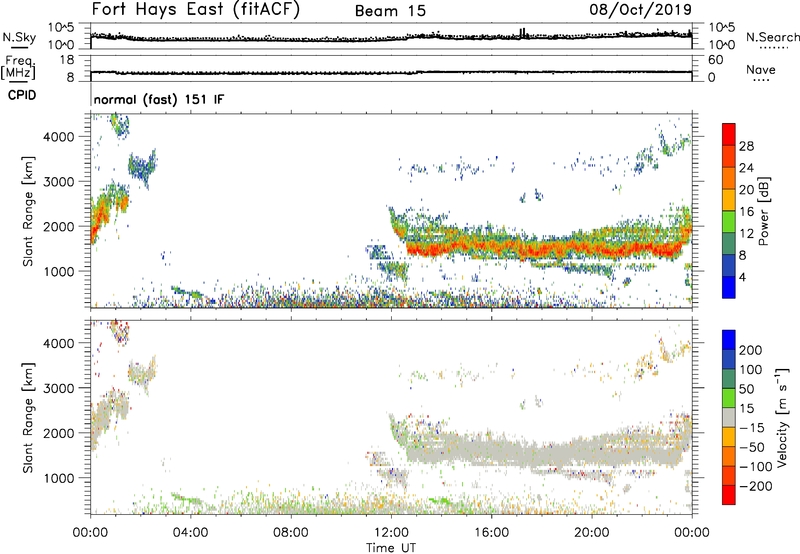This screenshot has width=800, height=554.
Task: Click the 'CPID' row label
Action: 22,95
